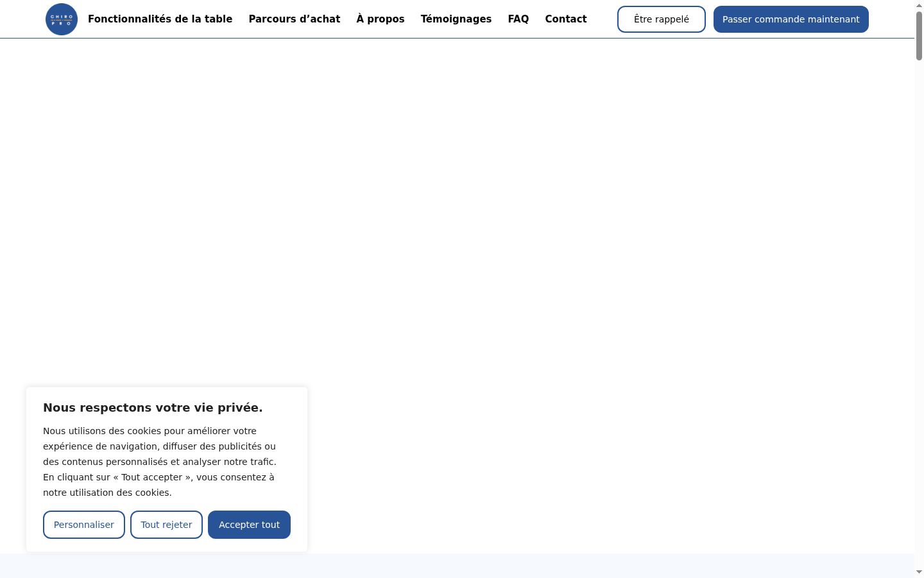The image size is (924, 578).
Task: Open the À propos page
Action: (x=381, y=19)
